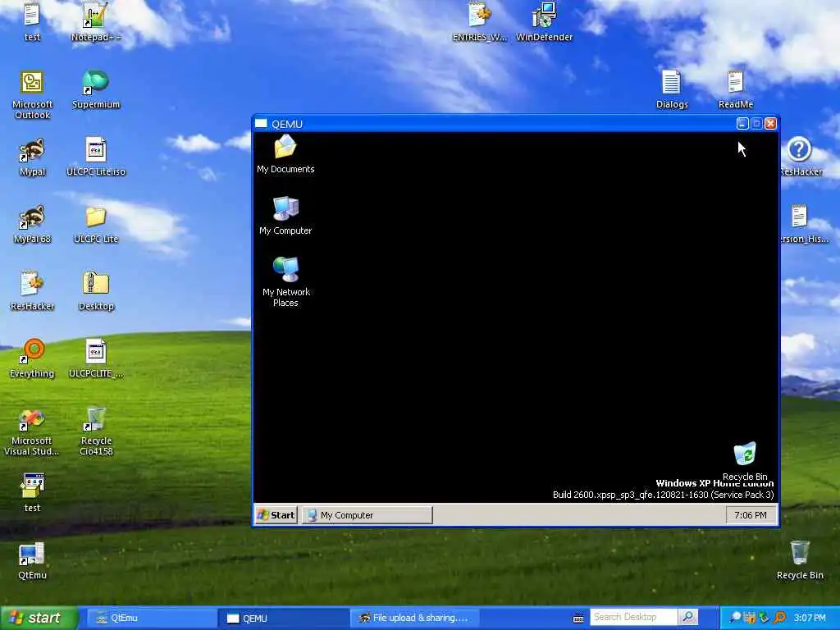Select My Documents inside the QEMU window

(x=285, y=153)
